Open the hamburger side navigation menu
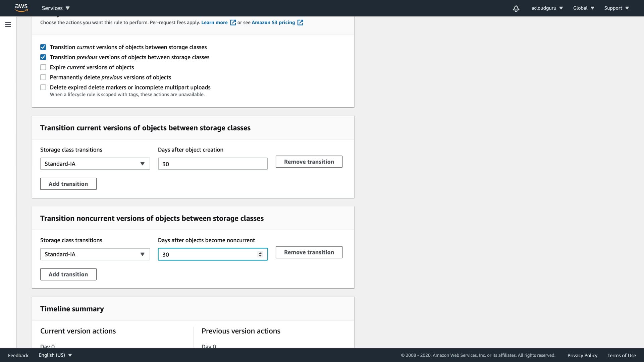 (x=8, y=24)
